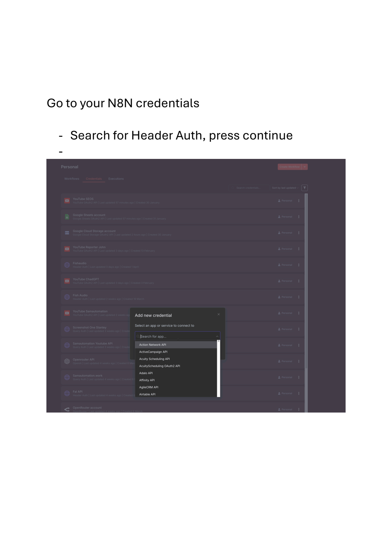Click the YouTube SEOS credential icon
The image size is (392, 554).
click(67, 200)
